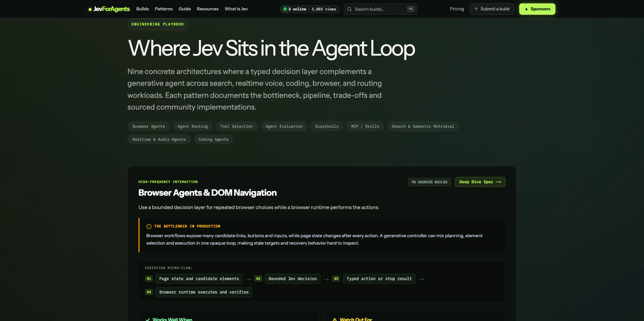
Task: Select the Search & Semantic Retrieval chip
Action: point(423,126)
